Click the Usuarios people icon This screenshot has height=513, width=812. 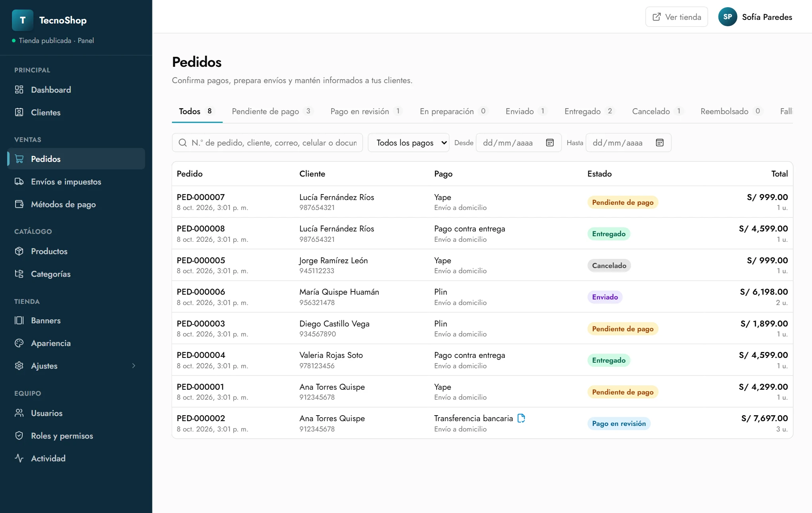(19, 413)
